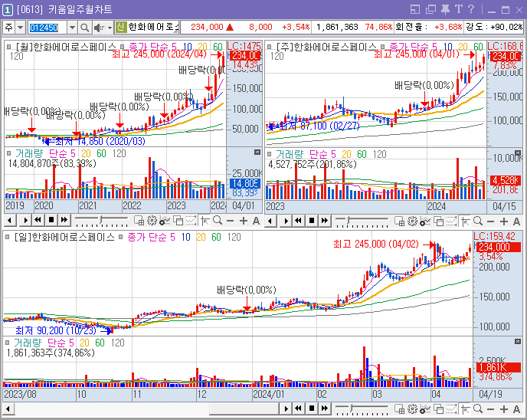The width and height of the screenshot is (527, 420).
Task: Click the pin window icon in title bar
Action: coord(445,9)
